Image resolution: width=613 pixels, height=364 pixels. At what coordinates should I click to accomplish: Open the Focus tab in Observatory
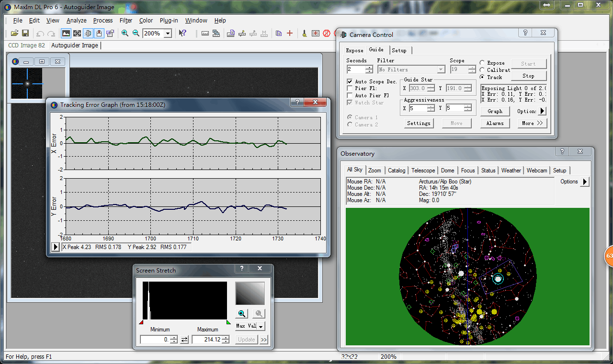click(468, 171)
